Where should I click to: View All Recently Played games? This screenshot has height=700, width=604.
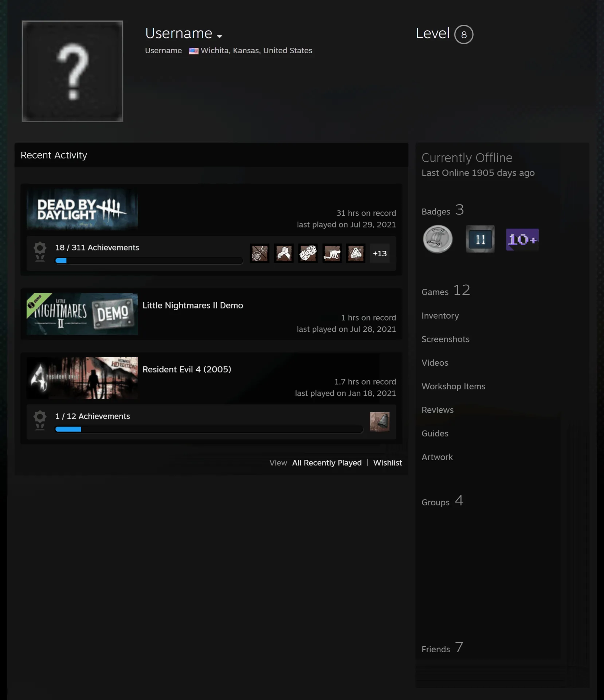pyautogui.click(x=327, y=463)
